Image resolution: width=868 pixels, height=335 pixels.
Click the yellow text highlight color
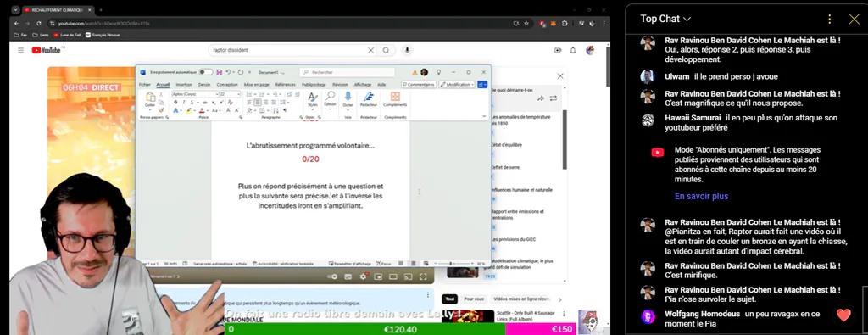coord(189,111)
